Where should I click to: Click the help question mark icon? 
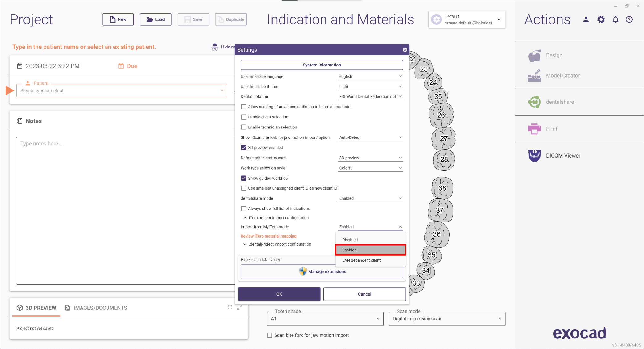pyautogui.click(x=629, y=20)
